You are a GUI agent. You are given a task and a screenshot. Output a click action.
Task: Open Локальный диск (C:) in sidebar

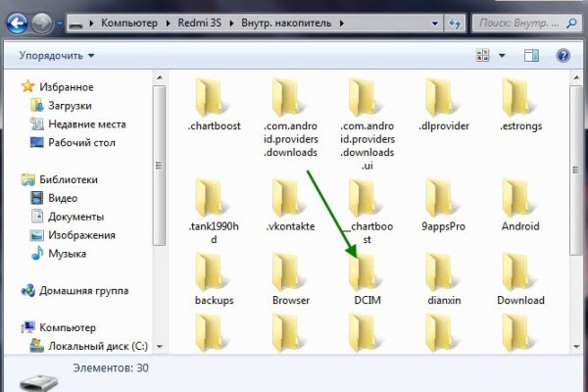pos(96,345)
